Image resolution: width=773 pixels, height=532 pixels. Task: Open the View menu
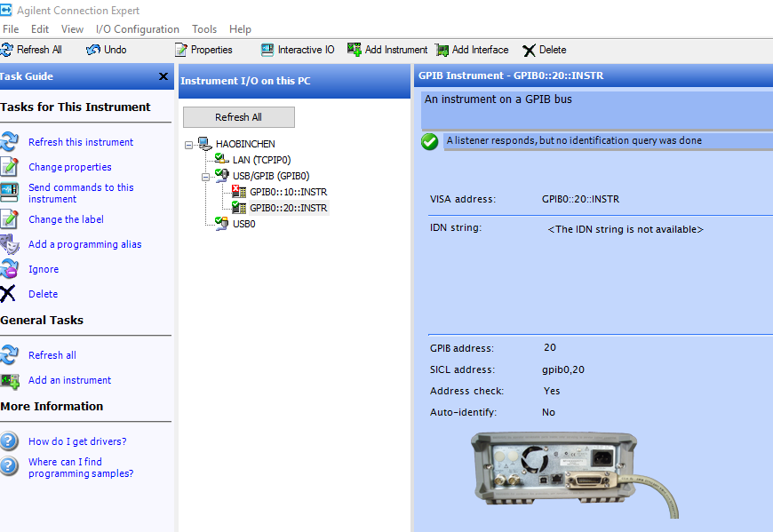pos(73,29)
